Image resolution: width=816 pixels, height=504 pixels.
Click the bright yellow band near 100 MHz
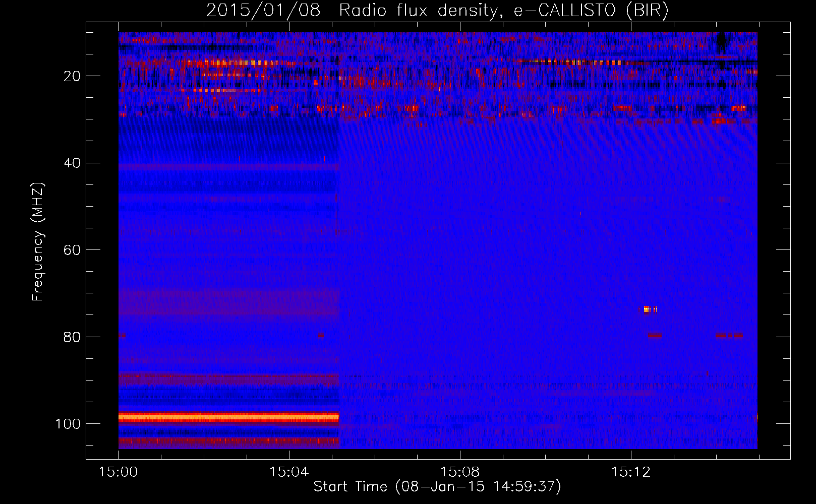point(229,417)
